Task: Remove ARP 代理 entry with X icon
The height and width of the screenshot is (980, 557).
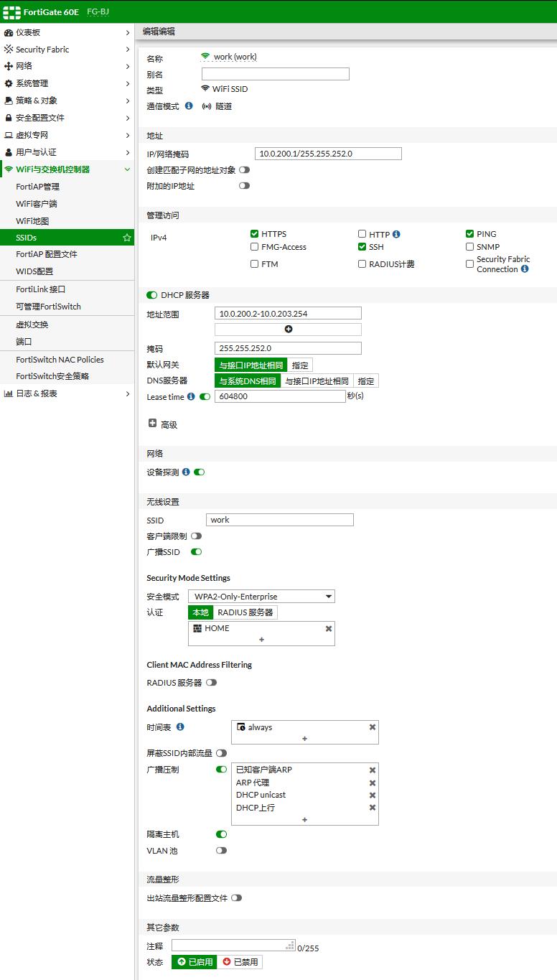Action: pos(373,783)
